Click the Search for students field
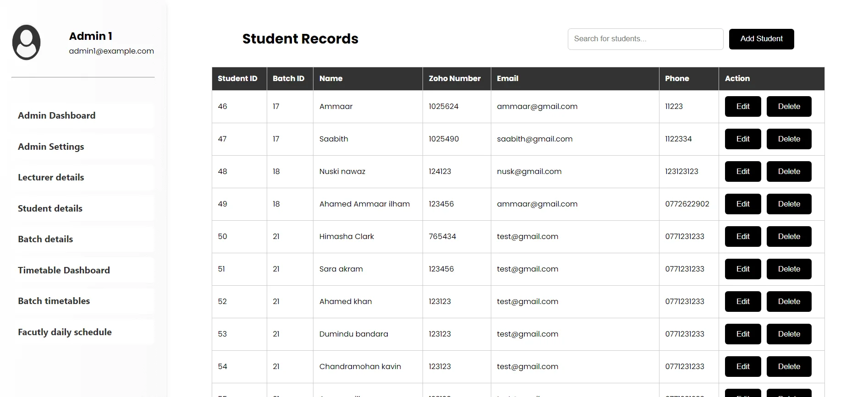The width and height of the screenshot is (868, 397). click(x=645, y=39)
